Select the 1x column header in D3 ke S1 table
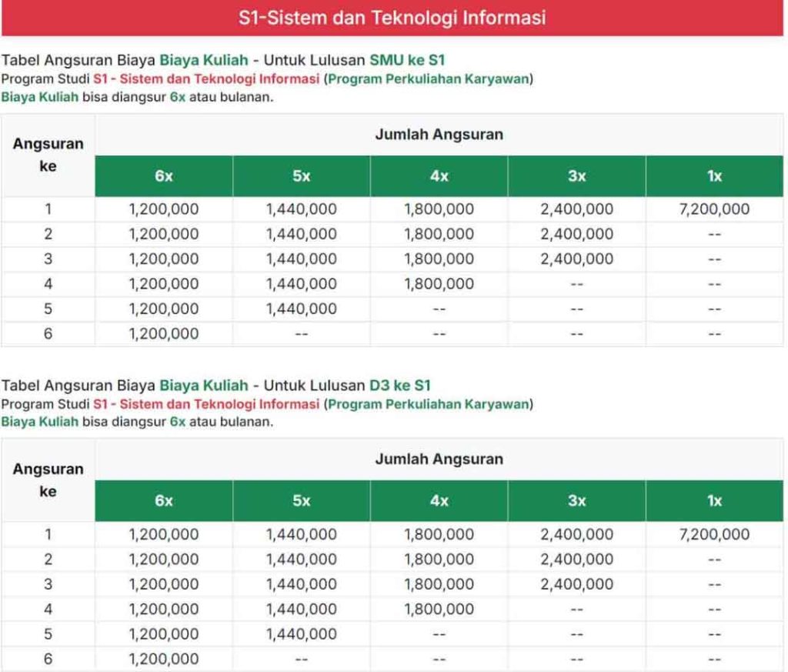Image resolution: width=788 pixels, height=672 pixels. coord(715,500)
